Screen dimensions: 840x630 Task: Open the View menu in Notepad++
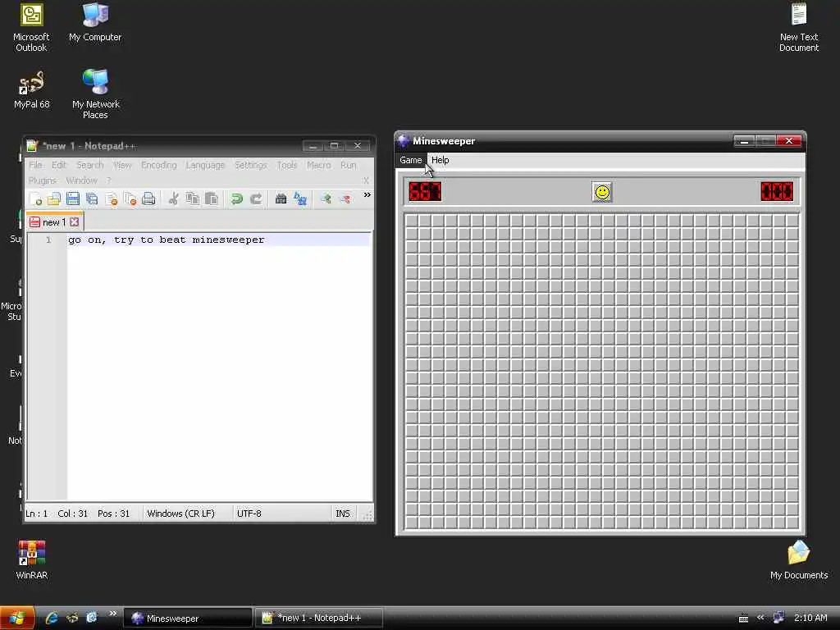[122, 165]
